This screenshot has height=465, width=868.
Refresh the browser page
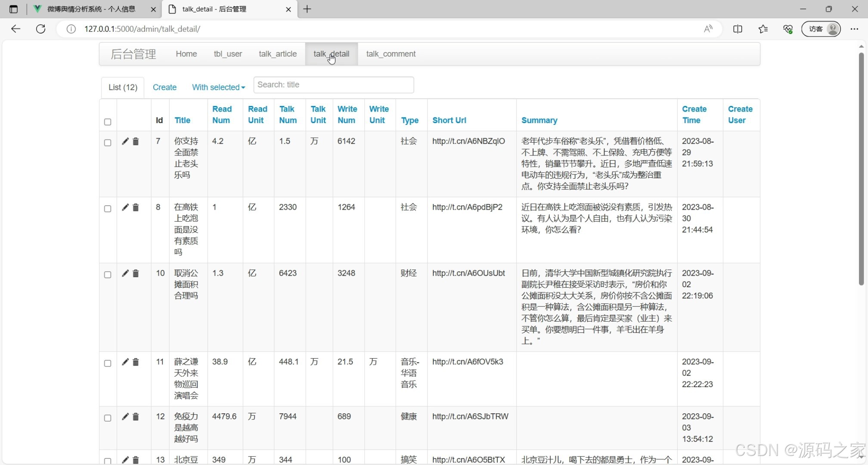pos(40,29)
